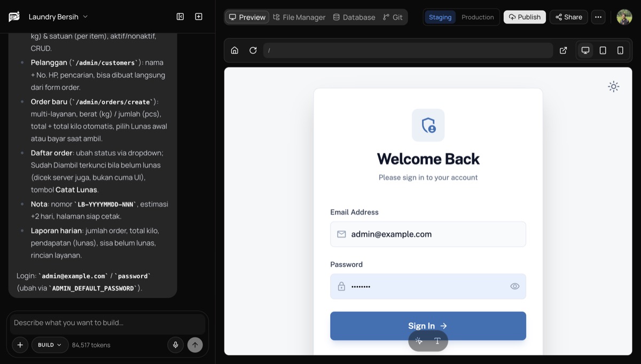641x364 pixels.
Task: Open the Database tab
Action: click(x=354, y=17)
